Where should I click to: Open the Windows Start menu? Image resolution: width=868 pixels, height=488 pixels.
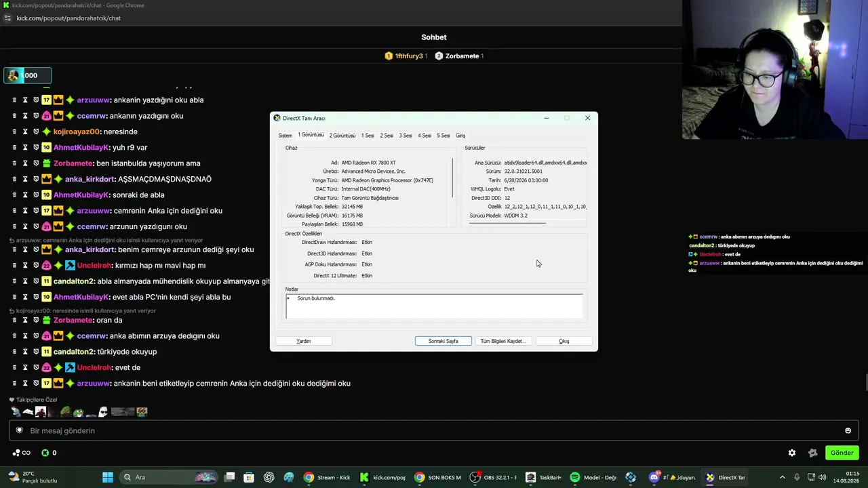point(108,477)
